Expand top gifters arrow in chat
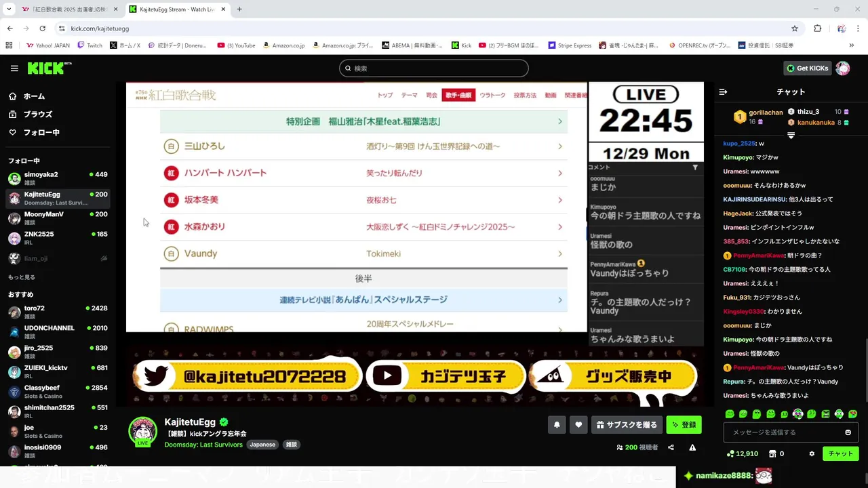 pyautogui.click(x=791, y=136)
